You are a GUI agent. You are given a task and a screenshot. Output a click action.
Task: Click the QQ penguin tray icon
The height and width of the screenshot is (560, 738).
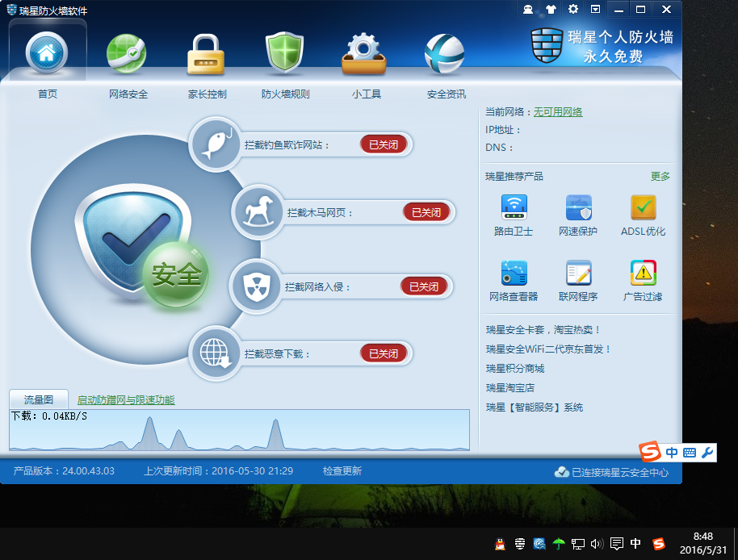click(x=500, y=544)
